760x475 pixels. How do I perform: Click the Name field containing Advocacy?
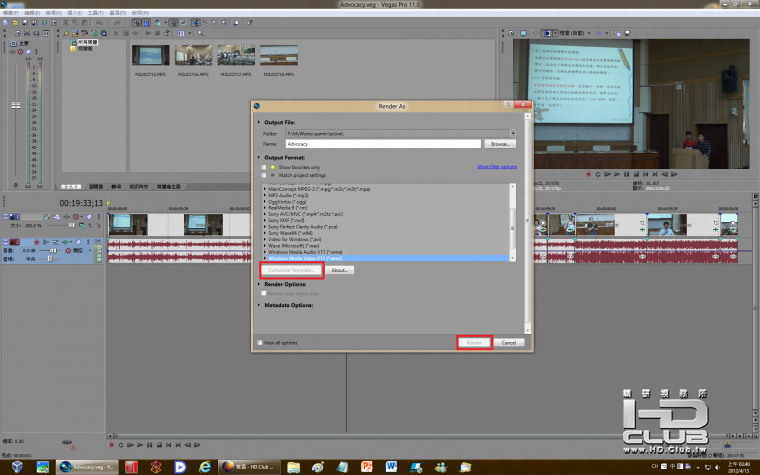pyautogui.click(x=383, y=144)
